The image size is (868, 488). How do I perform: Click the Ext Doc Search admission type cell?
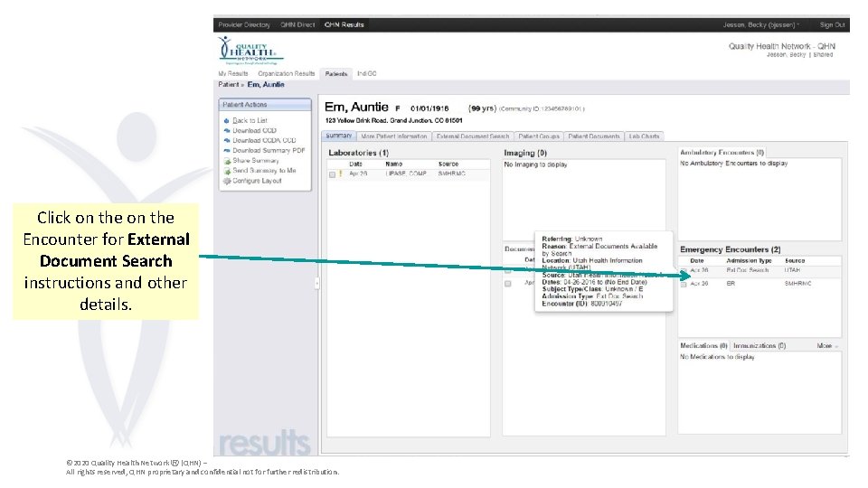tap(748, 270)
